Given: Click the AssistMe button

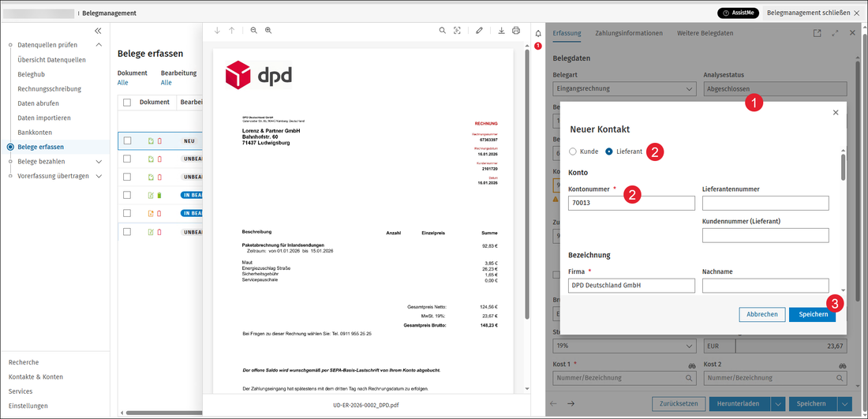Looking at the screenshot, I should [738, 13].
